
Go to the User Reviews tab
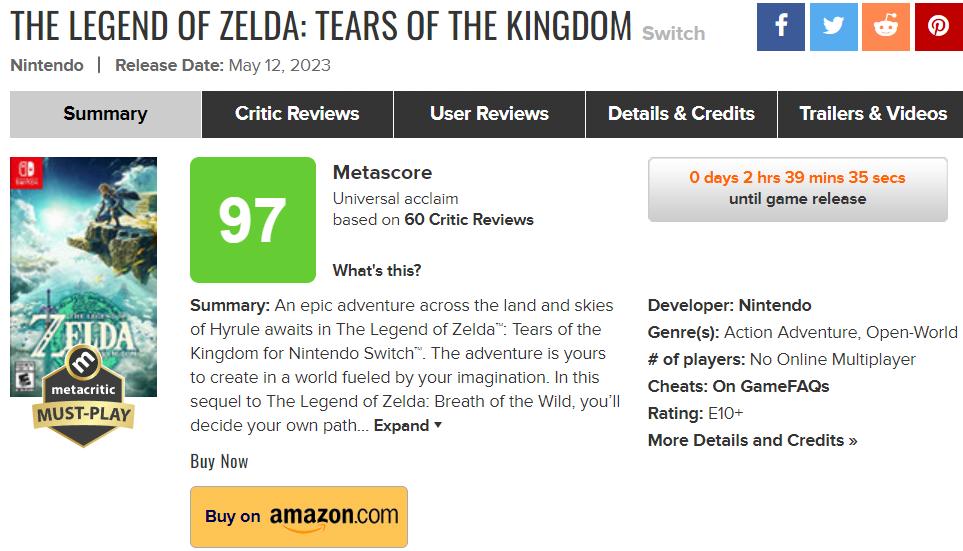pos(489,114)
